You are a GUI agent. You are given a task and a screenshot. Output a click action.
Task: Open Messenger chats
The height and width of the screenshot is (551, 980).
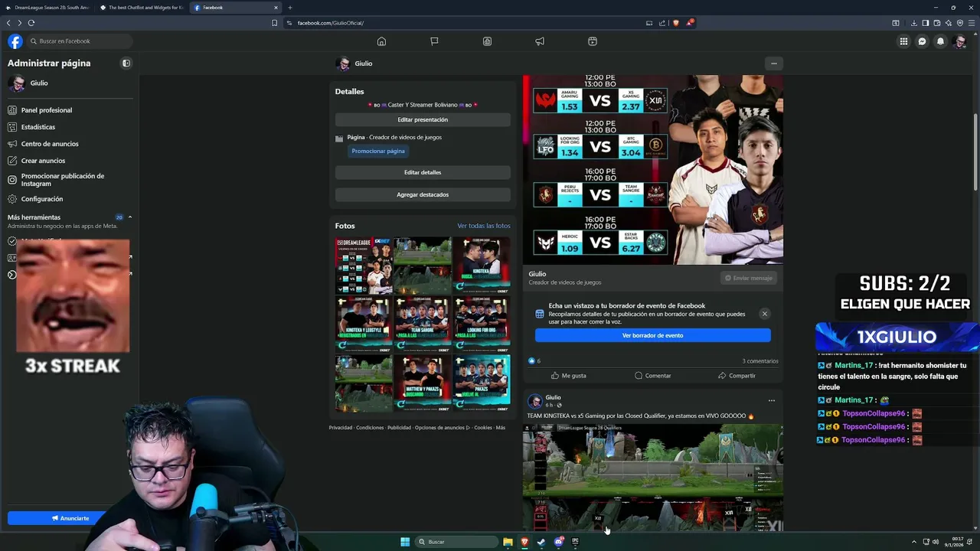coord(922,41)
